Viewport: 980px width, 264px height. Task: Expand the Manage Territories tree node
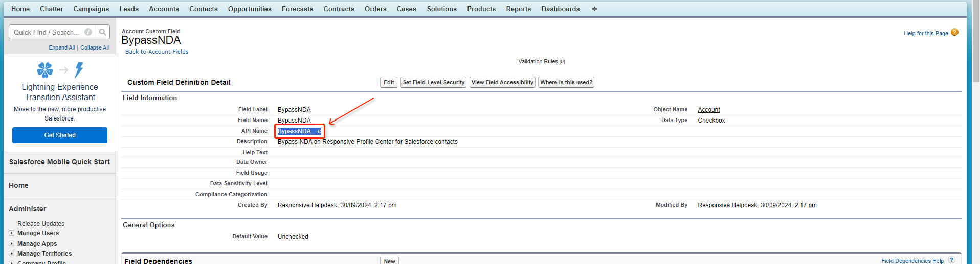pyautogui.click(x=11, y=254)
